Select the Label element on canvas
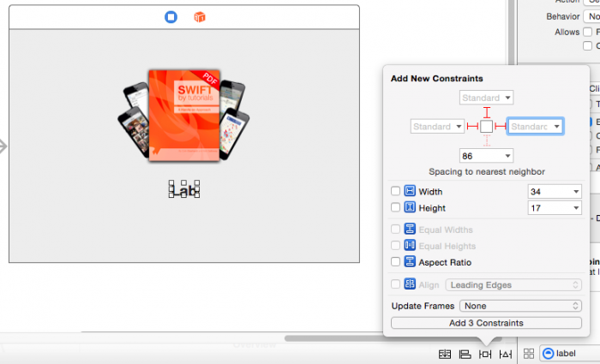The width and height of the screenshot is (600, 364). coord(184,189)
